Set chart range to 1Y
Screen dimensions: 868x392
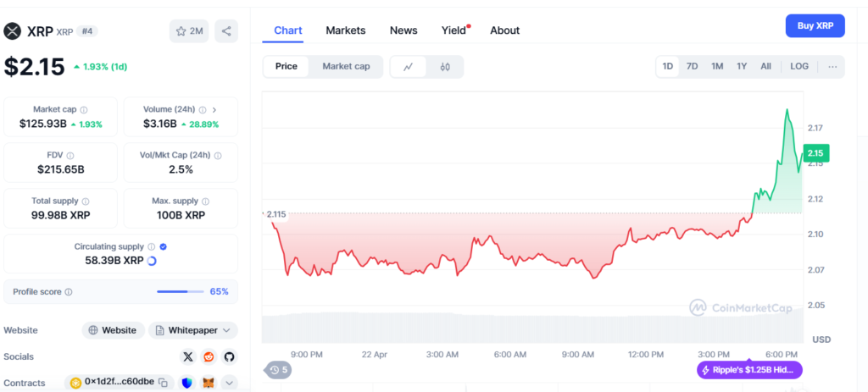pyautogui.click(x=742, y=66)
